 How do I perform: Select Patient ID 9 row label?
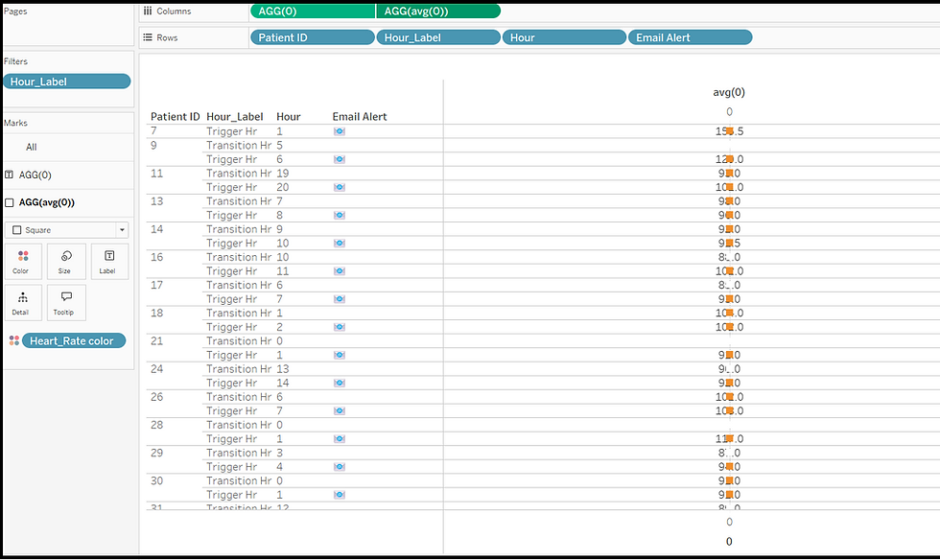154,145
